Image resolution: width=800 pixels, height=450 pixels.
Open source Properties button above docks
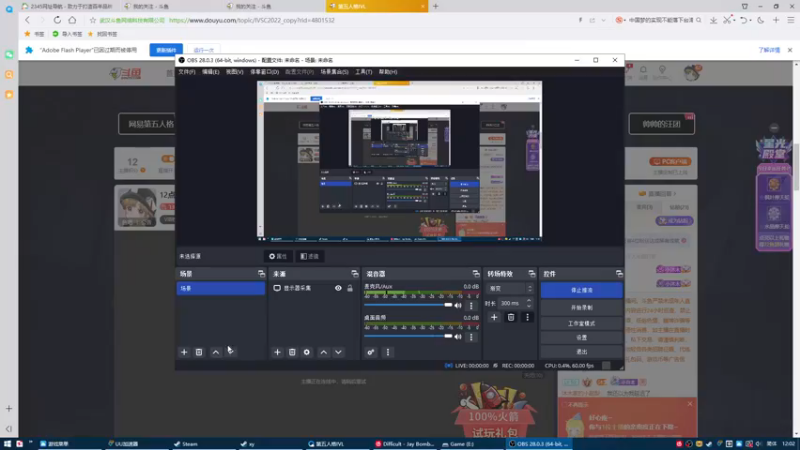coord(278,256)
